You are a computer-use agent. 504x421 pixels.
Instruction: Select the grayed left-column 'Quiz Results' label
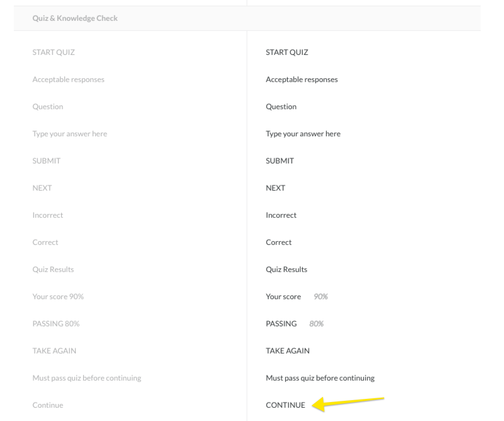pyautogui.click(x=53, y=270)
